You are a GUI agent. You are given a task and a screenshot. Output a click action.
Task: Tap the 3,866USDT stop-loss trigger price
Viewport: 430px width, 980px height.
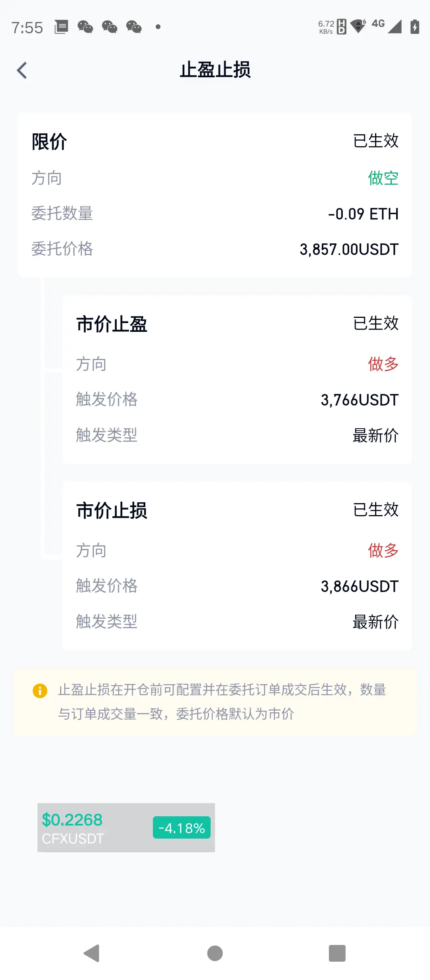click(360, 586)
